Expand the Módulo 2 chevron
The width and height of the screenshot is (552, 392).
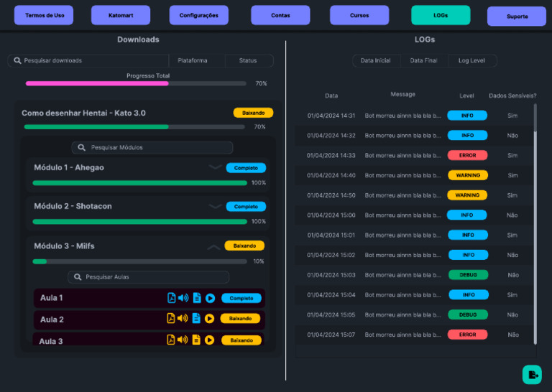pyautogui.click(x=215, y=206)
